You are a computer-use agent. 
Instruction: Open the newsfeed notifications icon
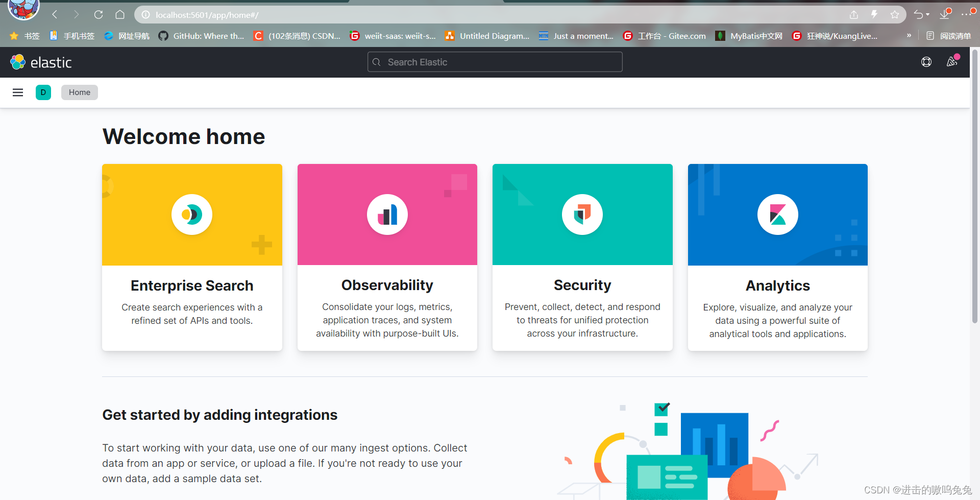[952, 62]
